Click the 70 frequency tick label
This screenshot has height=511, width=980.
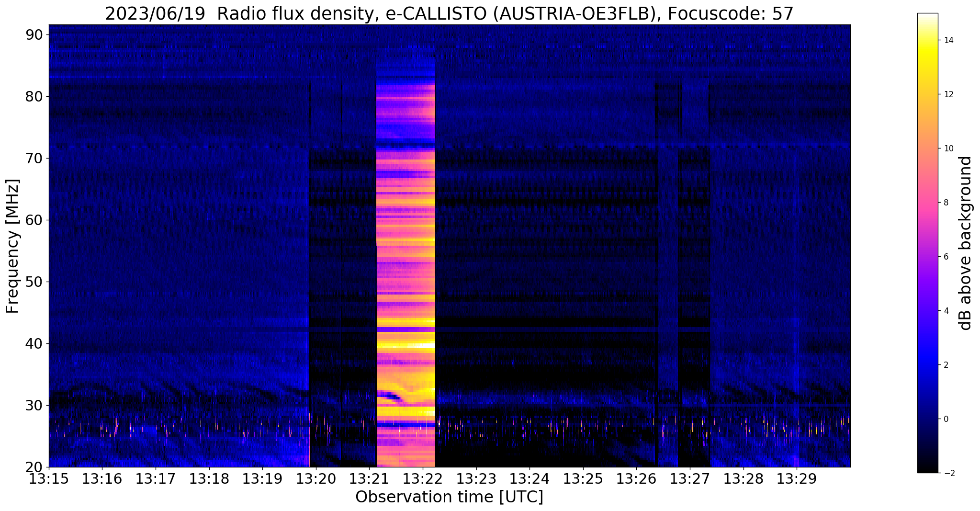click(x=34, y=158)
